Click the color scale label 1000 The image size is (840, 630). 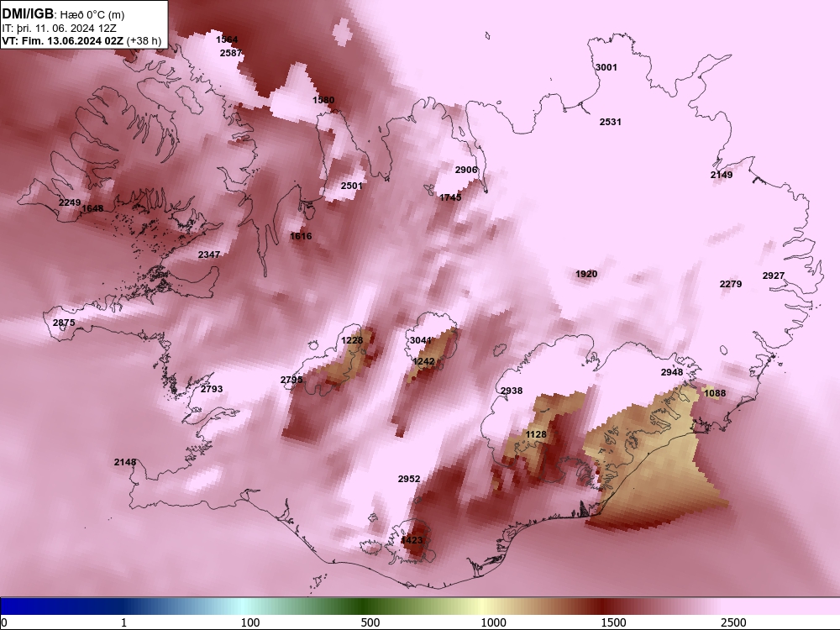click(x=493, y=622)
